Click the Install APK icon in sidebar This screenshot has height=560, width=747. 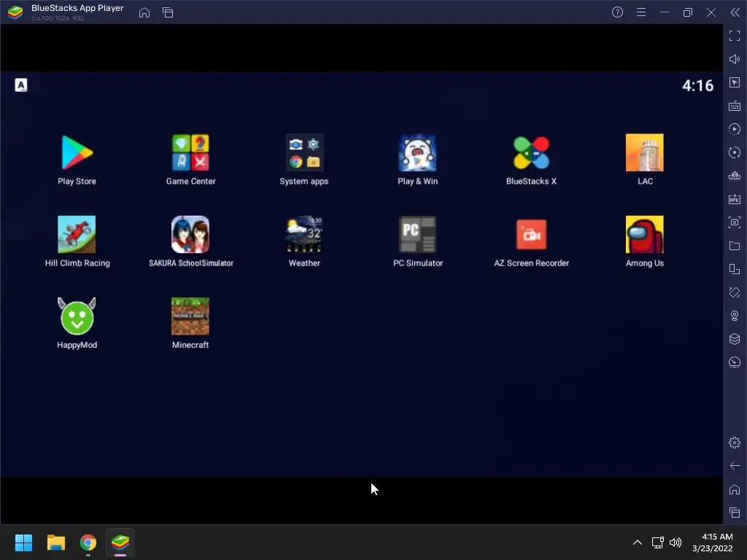pos(735,199)
